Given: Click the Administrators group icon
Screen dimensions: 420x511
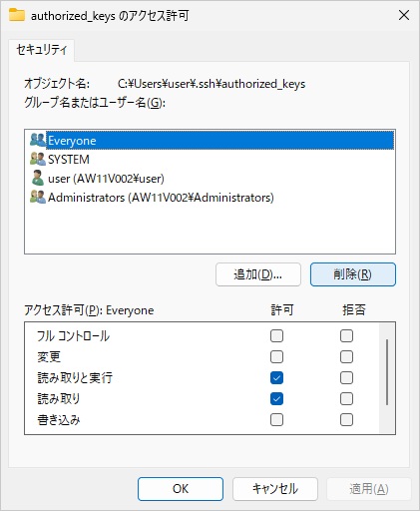Looking at the screenshot, I should point(38,197).
